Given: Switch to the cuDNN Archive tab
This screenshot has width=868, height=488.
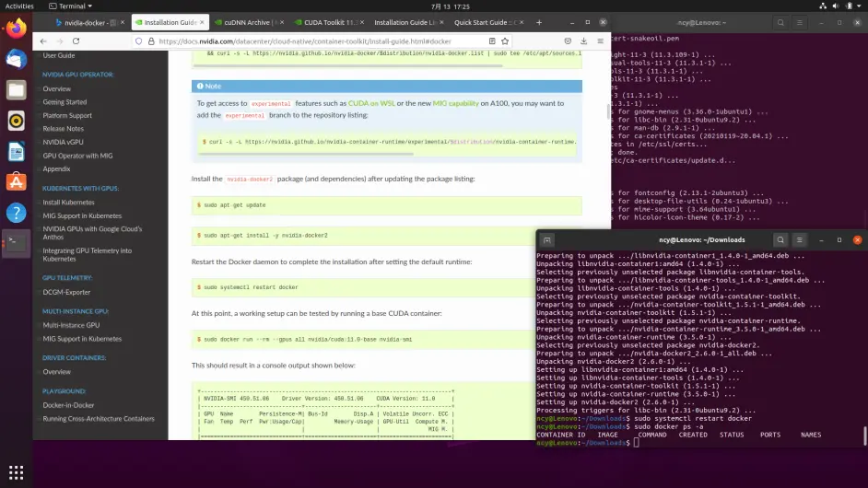Looking at the screenshot, I should (x=247, y=23).
